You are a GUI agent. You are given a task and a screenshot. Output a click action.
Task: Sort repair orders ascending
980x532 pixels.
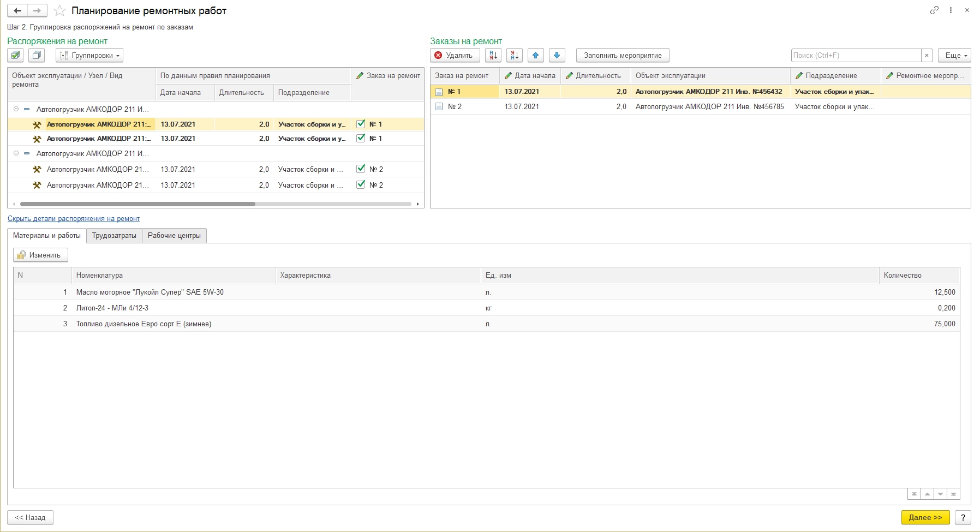point(493,55)
